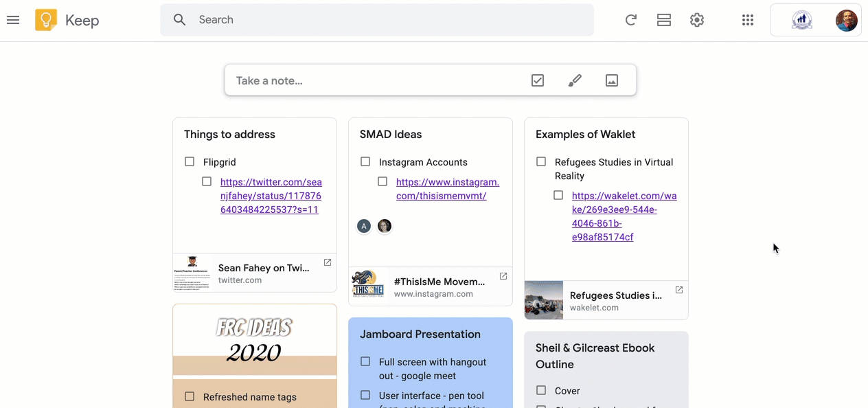Click the Keep lightbulb logo
This screenshot has height=408, width=868.
point(46,20)
